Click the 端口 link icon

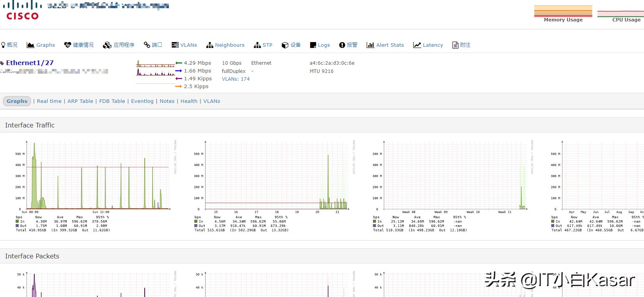[147, 45]
